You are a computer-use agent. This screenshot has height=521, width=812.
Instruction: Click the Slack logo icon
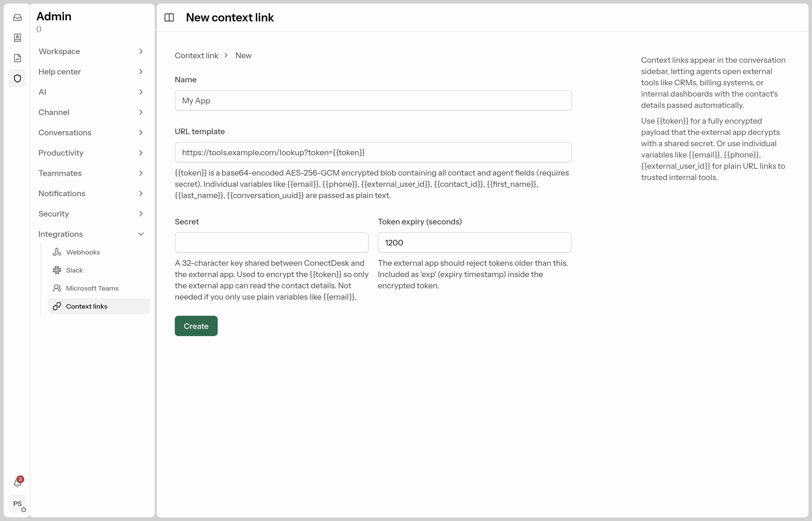point(57,270)
